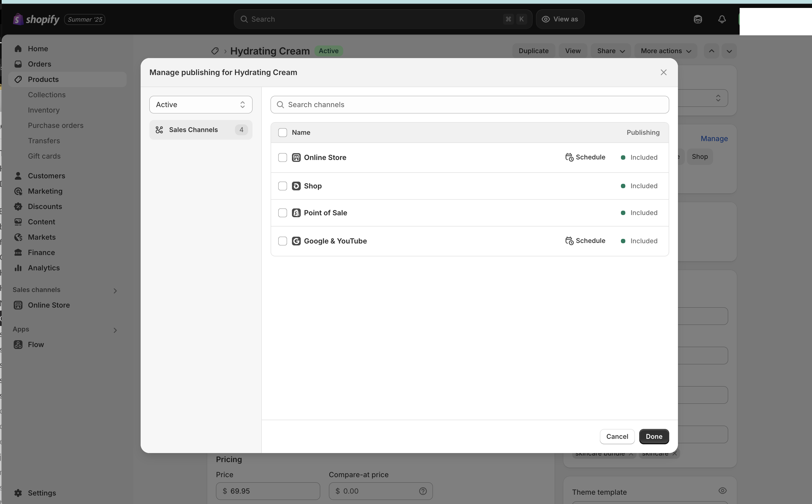Click the Search channels input field
Image resolution: width=812 pixels, height=504 pixels.
[469, 105]
